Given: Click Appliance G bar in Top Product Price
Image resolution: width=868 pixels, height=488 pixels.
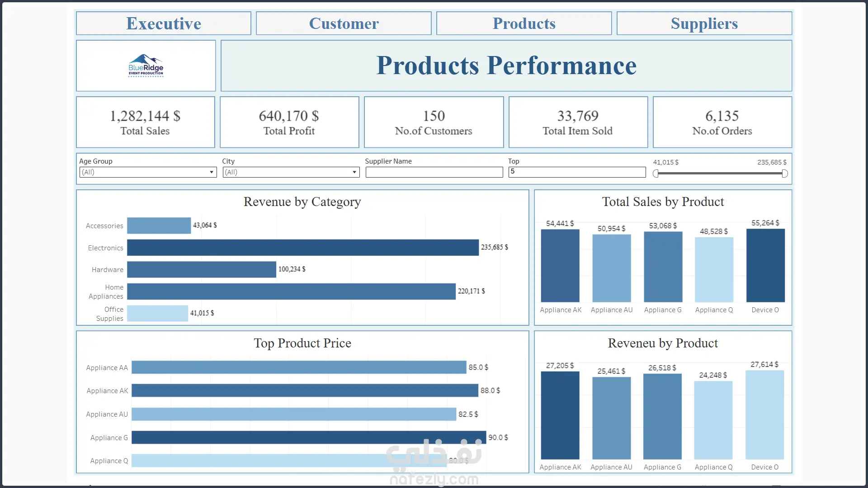Looking at the screenshot, I should click(x=308, y=437).
